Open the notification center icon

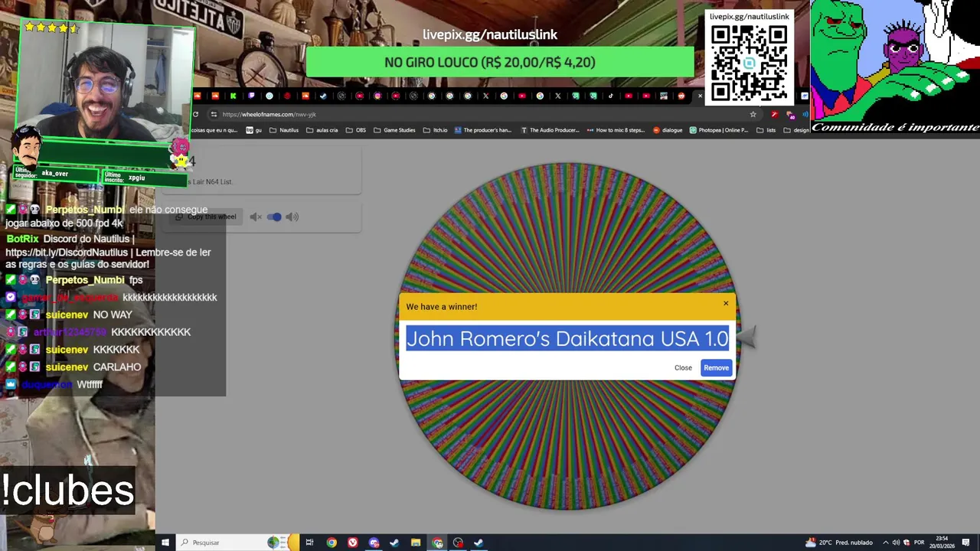click(x=965, y=543)
